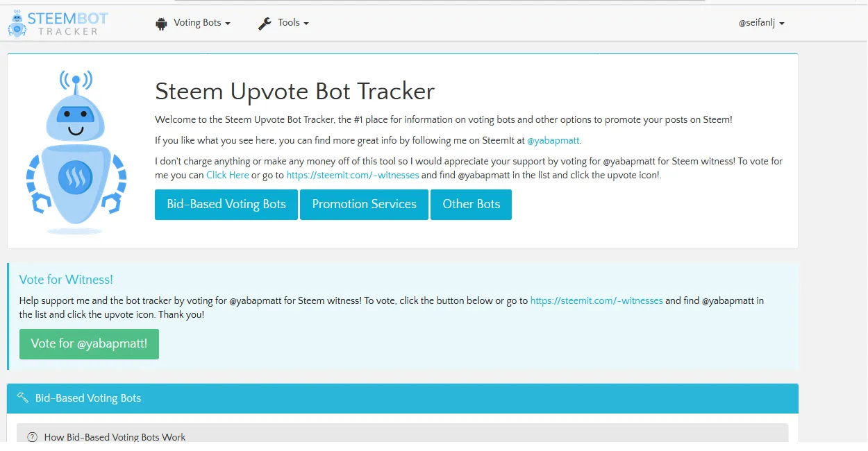Screen dimensions: 868x451
Task: Click the Bid-Based Voting Bots button
Action: point(226,205)
